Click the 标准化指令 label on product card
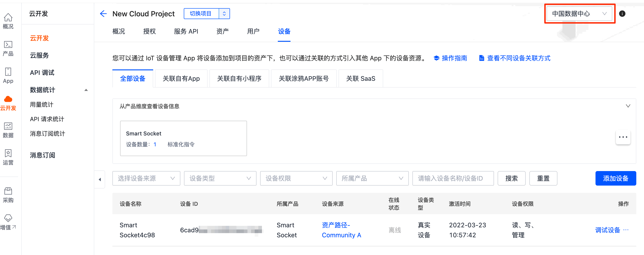644x255 pixels. coord(181,144)
